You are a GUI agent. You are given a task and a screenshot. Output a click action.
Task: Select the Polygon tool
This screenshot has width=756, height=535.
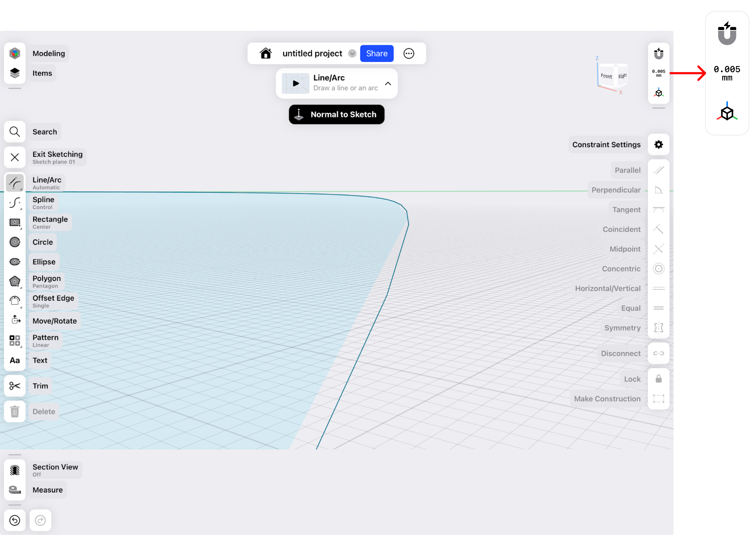(15, 281)
